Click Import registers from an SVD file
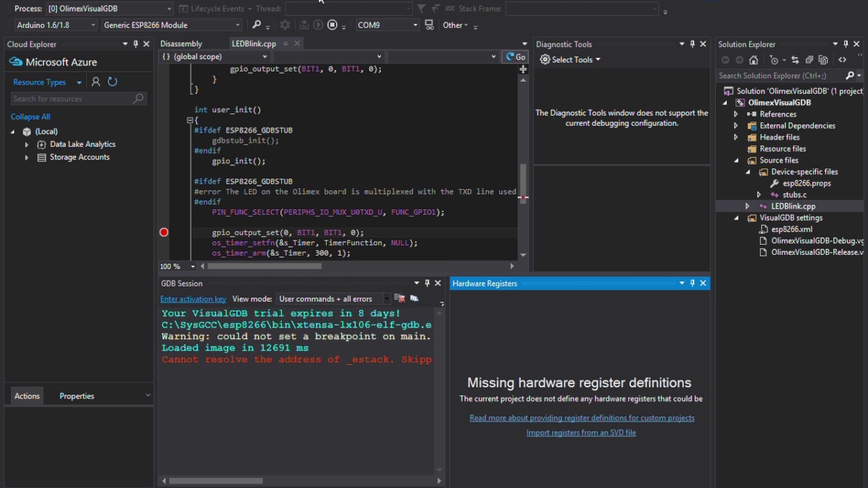 pos(581,432)
